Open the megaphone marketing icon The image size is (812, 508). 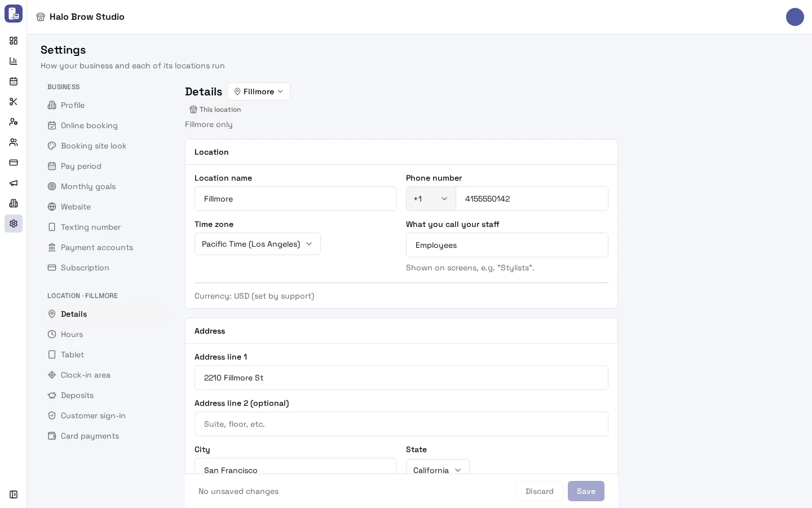(14, 183)
